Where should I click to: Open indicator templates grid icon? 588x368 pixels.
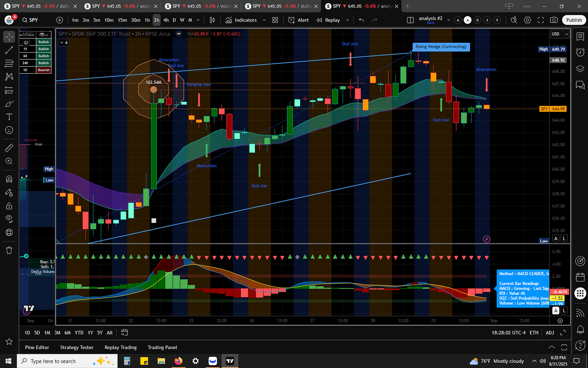point(275,20)
